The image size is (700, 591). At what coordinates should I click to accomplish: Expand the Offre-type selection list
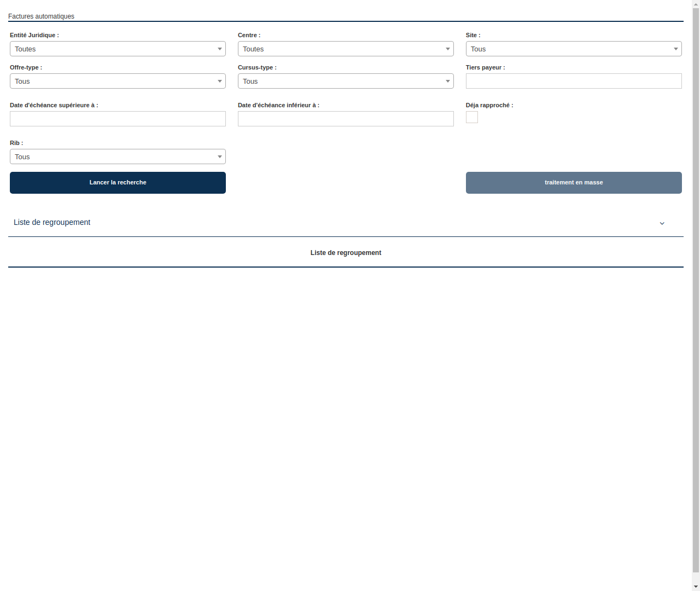tap(118, 81)
